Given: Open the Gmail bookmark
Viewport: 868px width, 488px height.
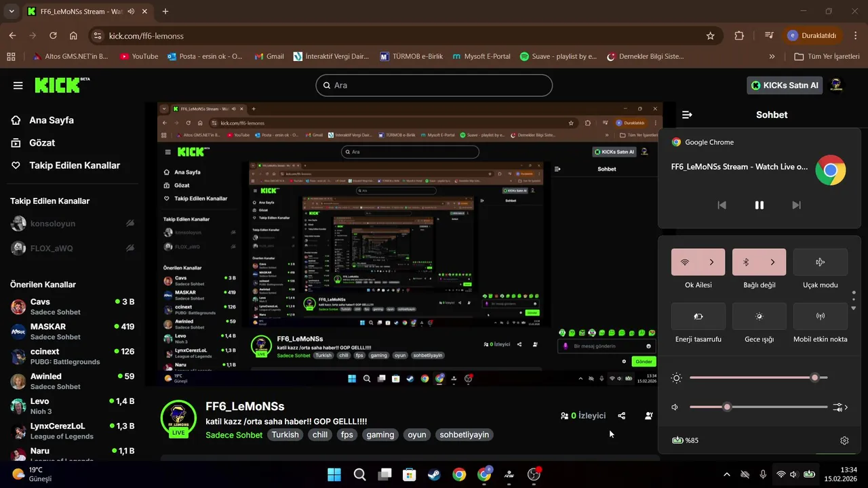Looking at the screenshot, I should 269,56.
